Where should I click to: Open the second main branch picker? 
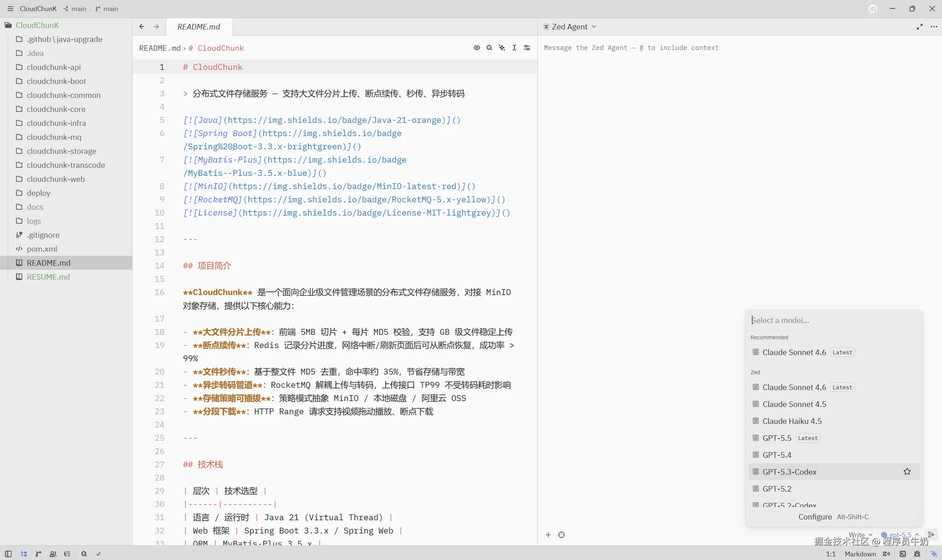coord(107,9)
